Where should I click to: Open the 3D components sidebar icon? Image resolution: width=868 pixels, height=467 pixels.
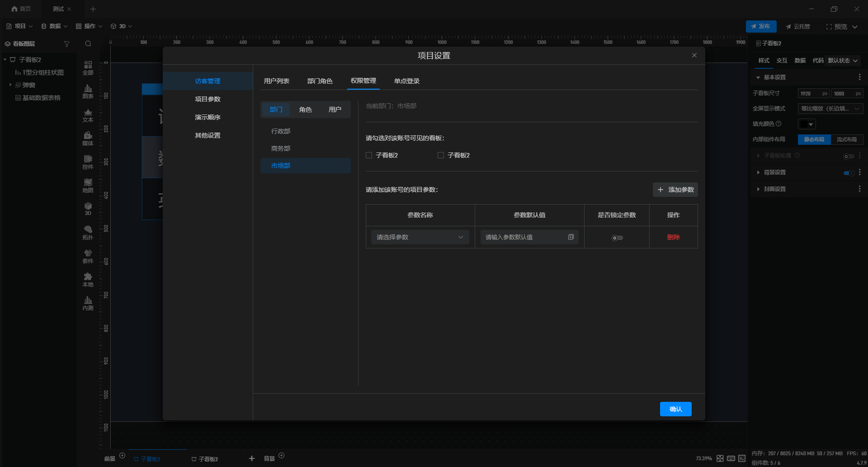pos(88,209)
